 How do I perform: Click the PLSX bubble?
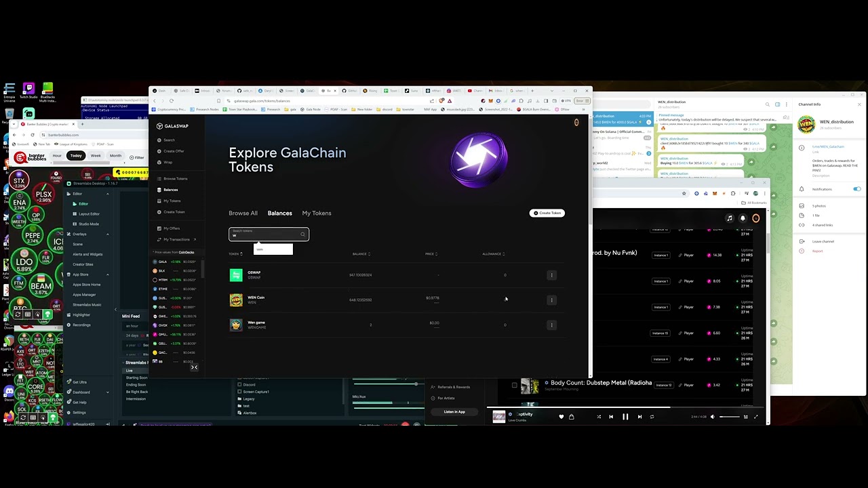tap(43, 195)
